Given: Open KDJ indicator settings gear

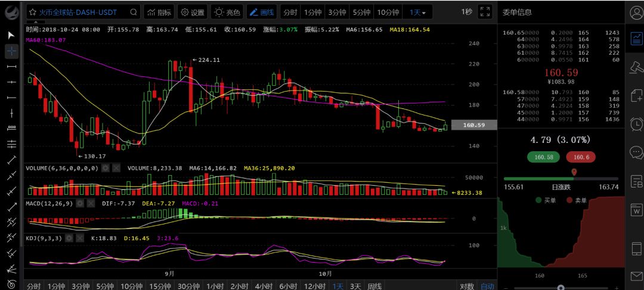Looking at the screenshot, I should [69, 238].
